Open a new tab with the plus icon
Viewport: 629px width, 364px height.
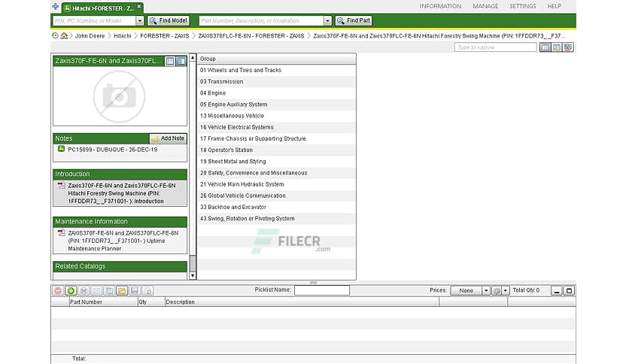(56, 7)
